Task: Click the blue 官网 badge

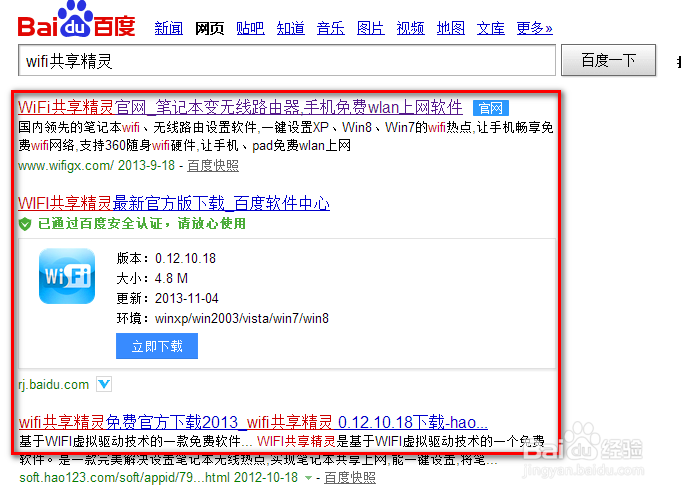Action: pyautogui.click(x=491, y=108)
